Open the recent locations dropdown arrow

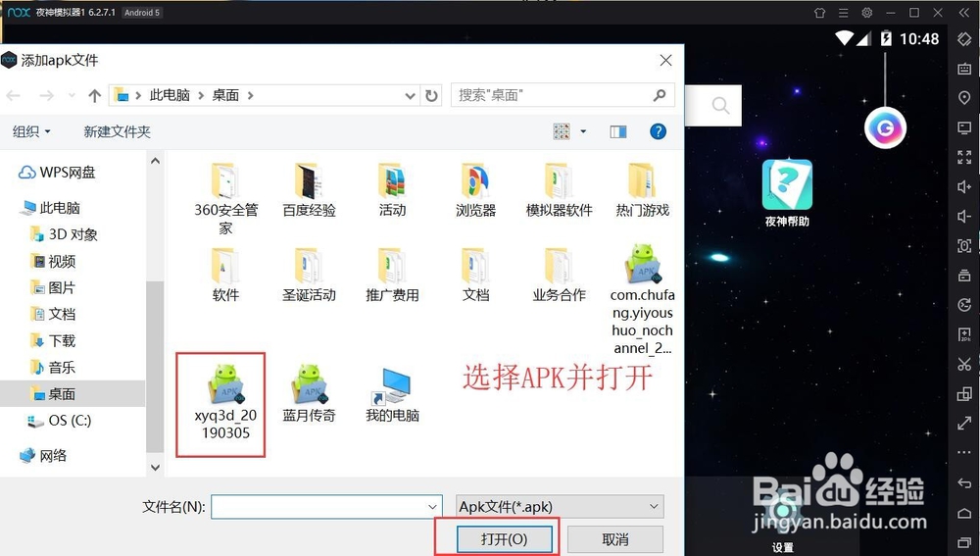click(x=72, y=96)
